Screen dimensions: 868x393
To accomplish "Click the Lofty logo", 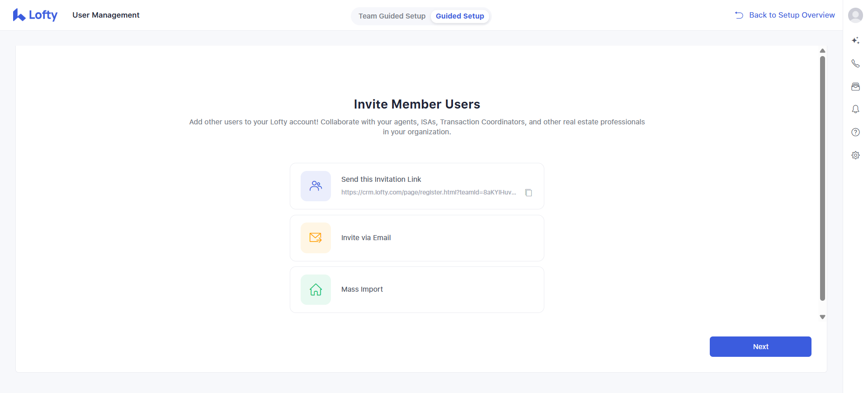I will pos(35,15).
